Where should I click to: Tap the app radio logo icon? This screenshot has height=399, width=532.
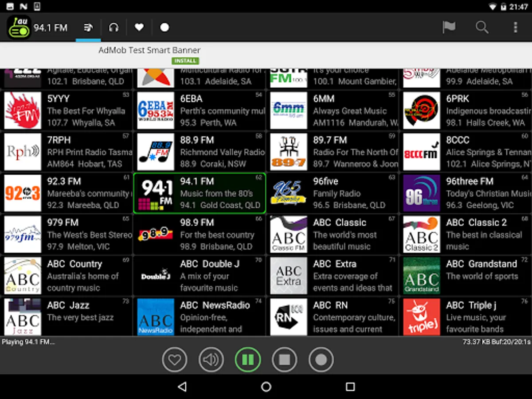(x=19, y=27)
